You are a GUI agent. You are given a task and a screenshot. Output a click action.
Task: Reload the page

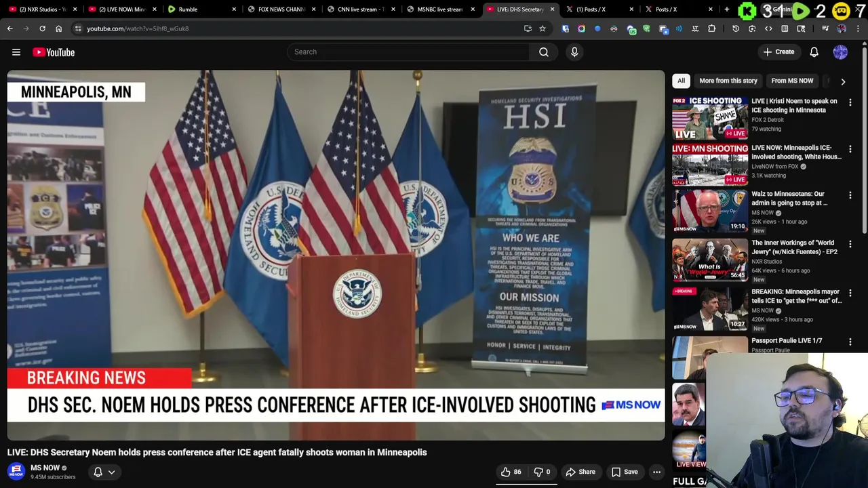tap(42, 28)
